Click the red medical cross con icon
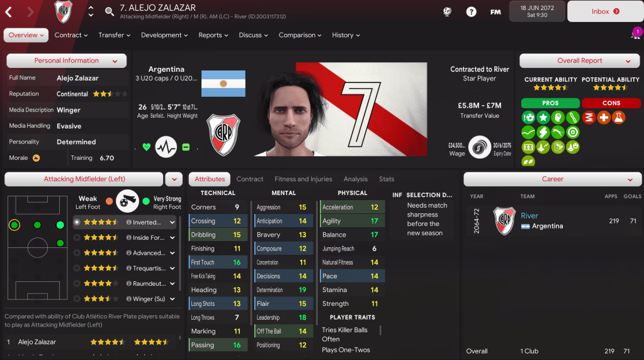644x360 pixels. pos(604,118)
